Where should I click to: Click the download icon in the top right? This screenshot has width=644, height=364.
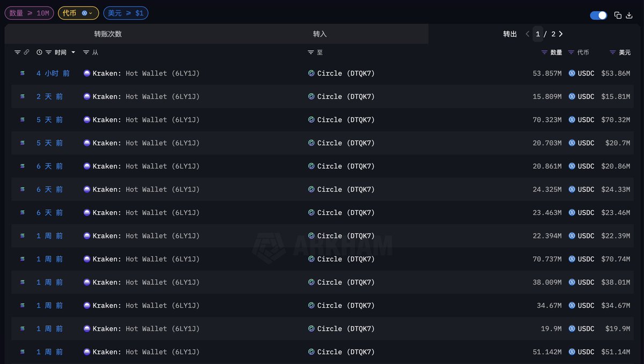click(629, 16)
